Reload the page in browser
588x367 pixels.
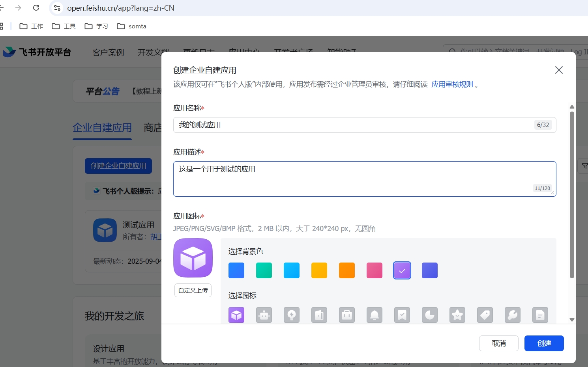click(36, 8)
